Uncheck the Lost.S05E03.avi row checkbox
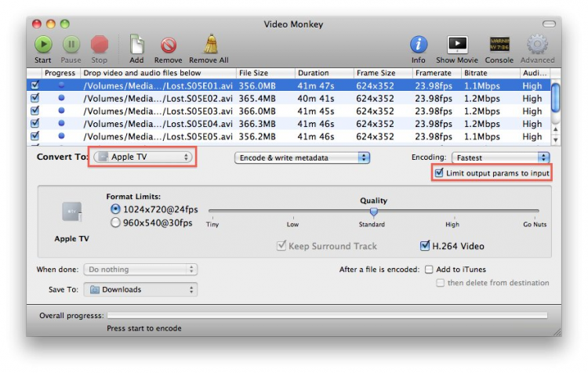The height and width of the screenshot is (373, 588). (34, 110)
